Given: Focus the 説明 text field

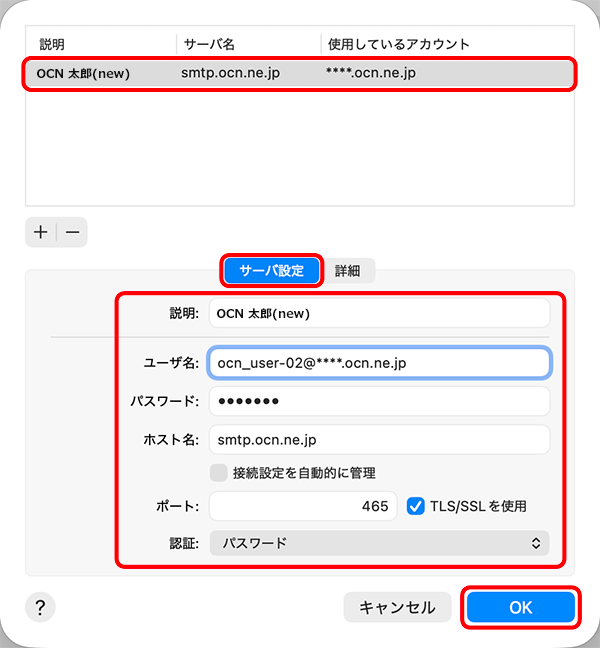Looking at the screenshot, I should (379, 313).
